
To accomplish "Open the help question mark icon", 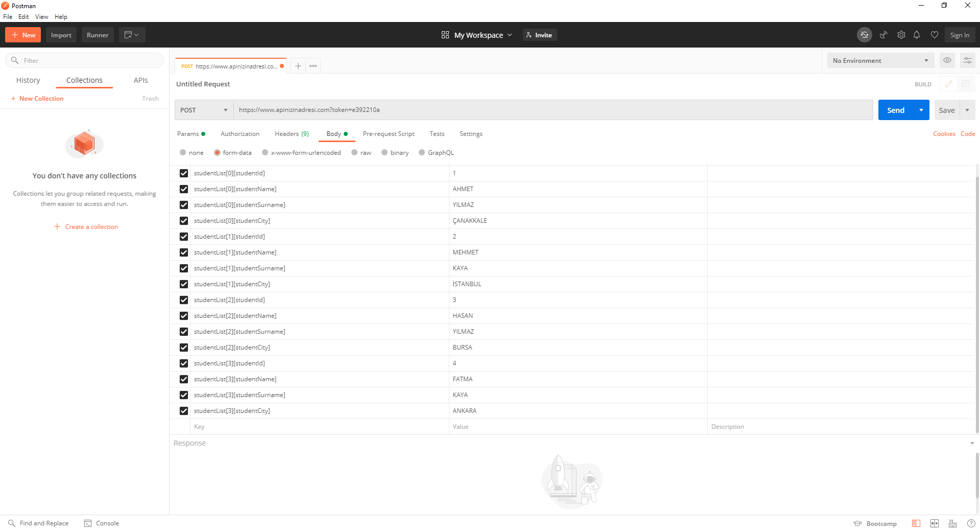I will pyautogui.click(x=971, y=523).
